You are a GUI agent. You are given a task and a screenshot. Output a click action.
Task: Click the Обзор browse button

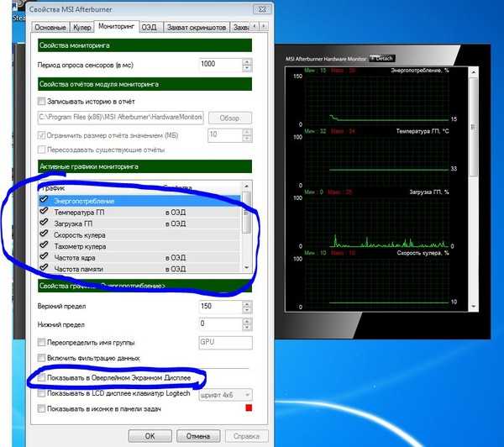tap(230, 118)
